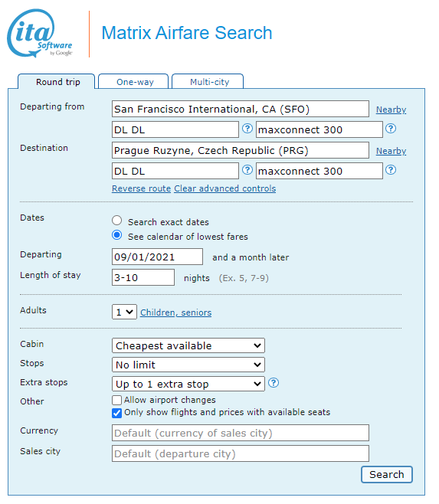Open help icon next to Extra stops

click(274, 383)
